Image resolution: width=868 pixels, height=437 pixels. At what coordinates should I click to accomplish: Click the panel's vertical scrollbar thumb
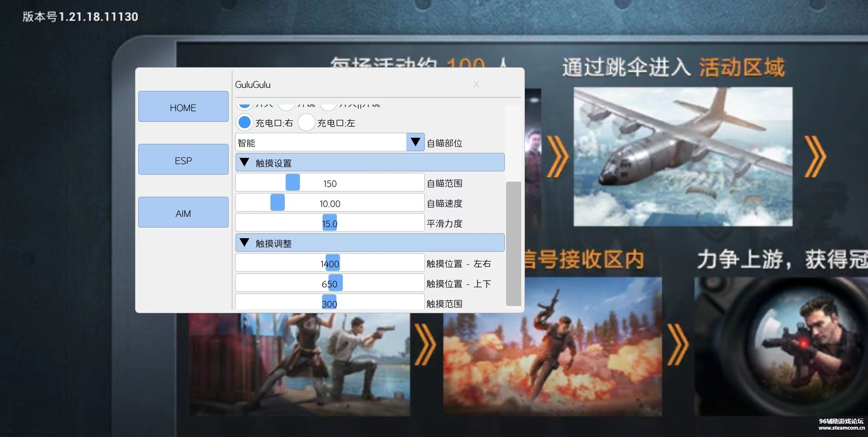[513, 244]
